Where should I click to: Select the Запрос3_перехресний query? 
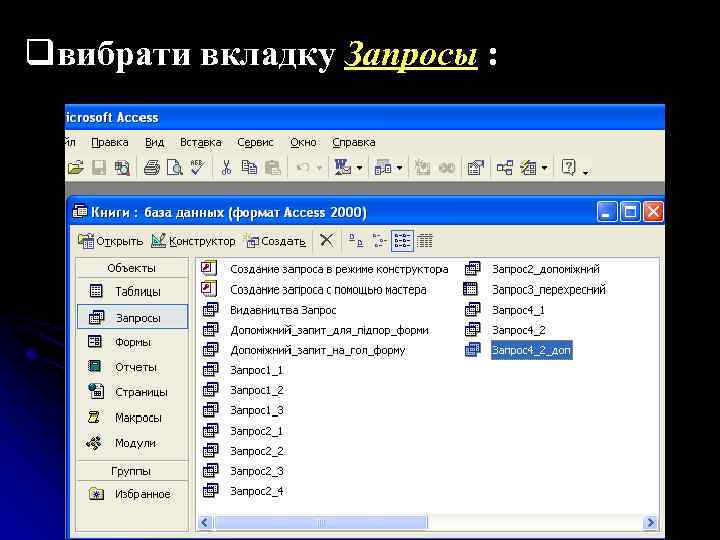click(534, 290)
